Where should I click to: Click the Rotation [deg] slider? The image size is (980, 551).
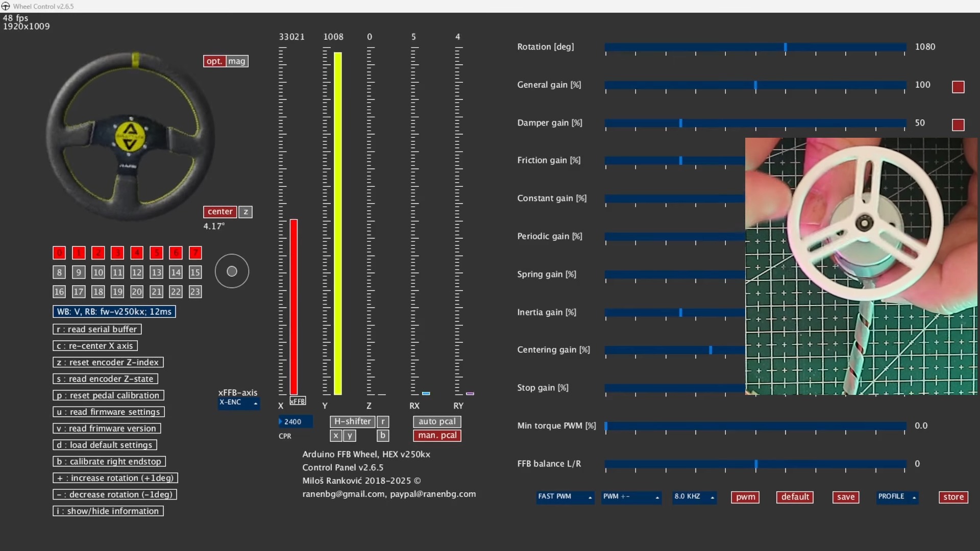[785, 47]
